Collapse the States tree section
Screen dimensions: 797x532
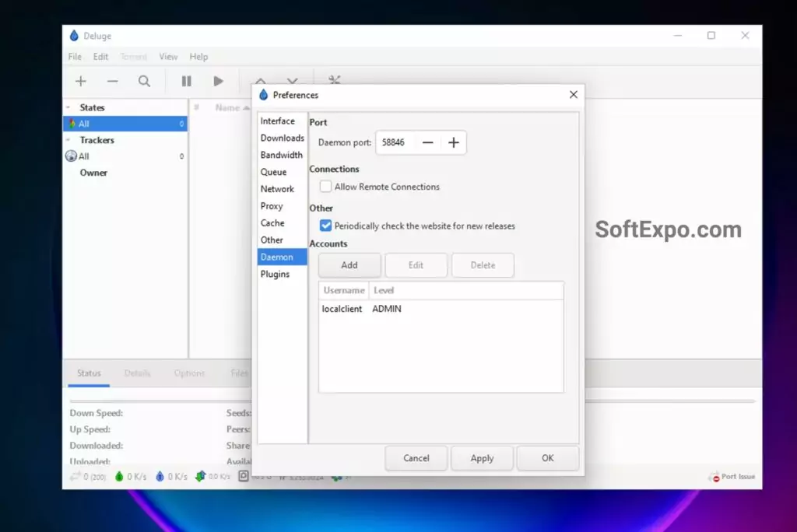click(x=68, y=108)
